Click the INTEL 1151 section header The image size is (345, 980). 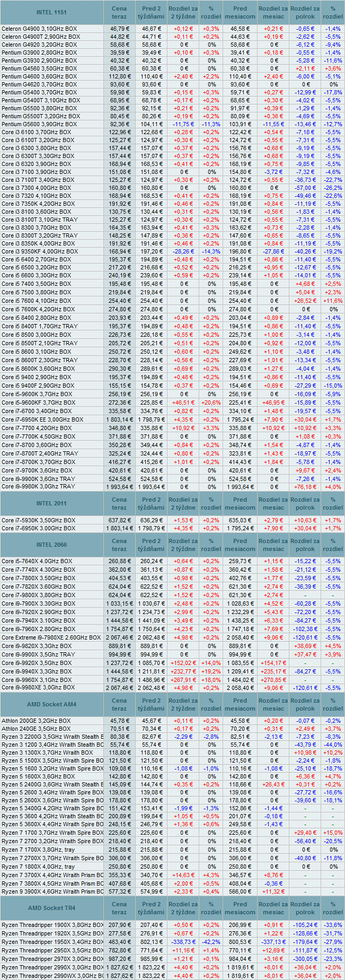[51, 12]
